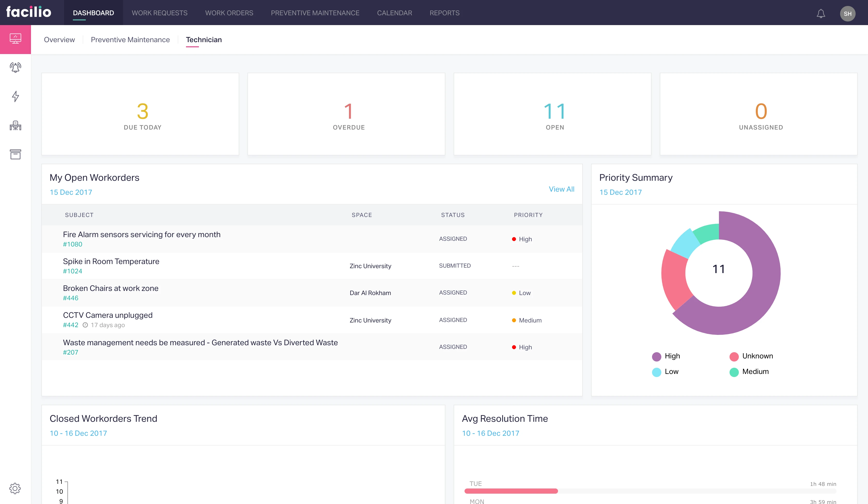
Task: Click the Overdue count card
Action: (346, 114)
